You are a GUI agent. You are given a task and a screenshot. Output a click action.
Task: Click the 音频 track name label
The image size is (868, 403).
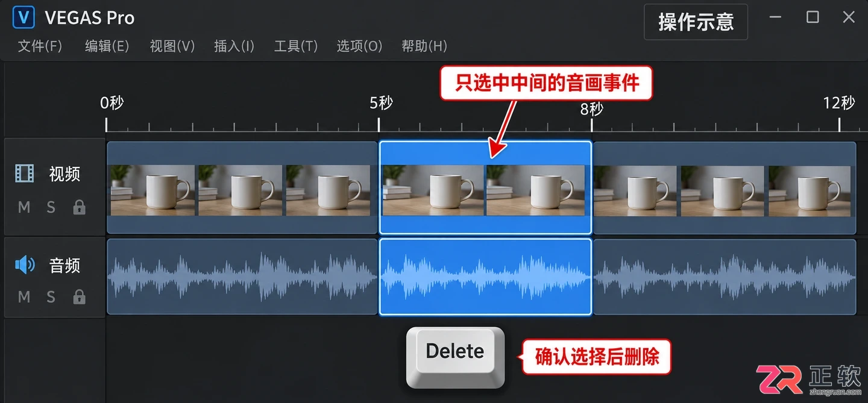(64, 265)
